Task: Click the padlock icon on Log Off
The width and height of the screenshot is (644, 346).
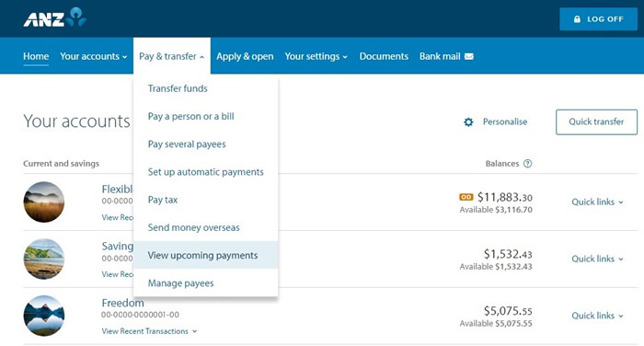Action: tap(577, 19)
